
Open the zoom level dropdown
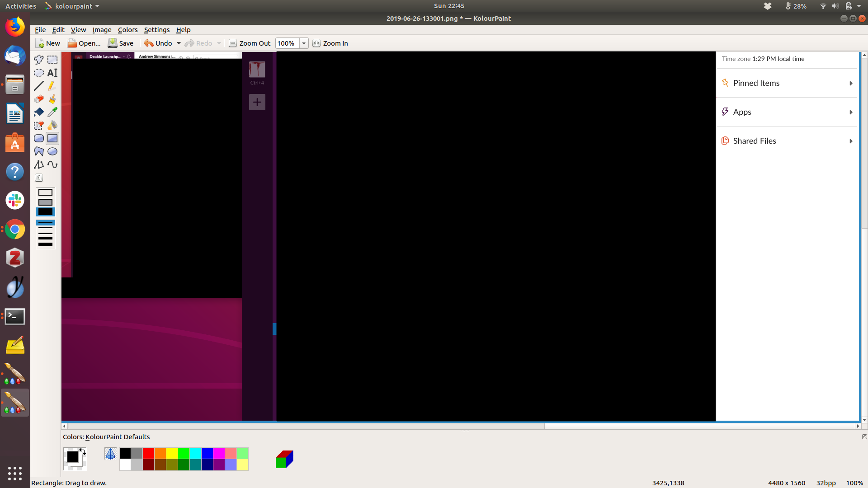(x=304, y=43)
